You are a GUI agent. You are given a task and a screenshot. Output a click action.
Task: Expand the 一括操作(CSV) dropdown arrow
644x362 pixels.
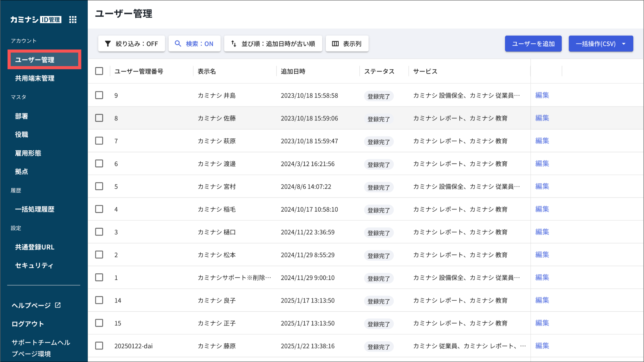click(624, 44)
